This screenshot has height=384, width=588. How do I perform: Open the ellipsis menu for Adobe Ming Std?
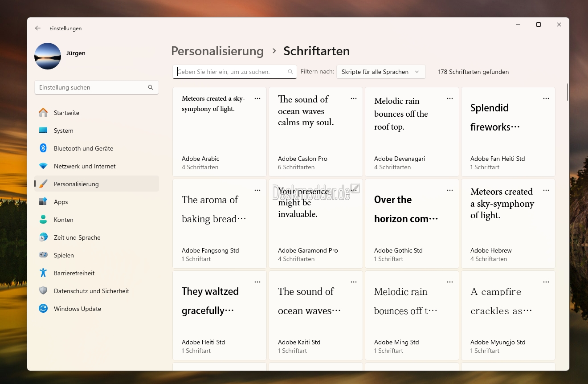pyautogui.click(x=450, y=282)
